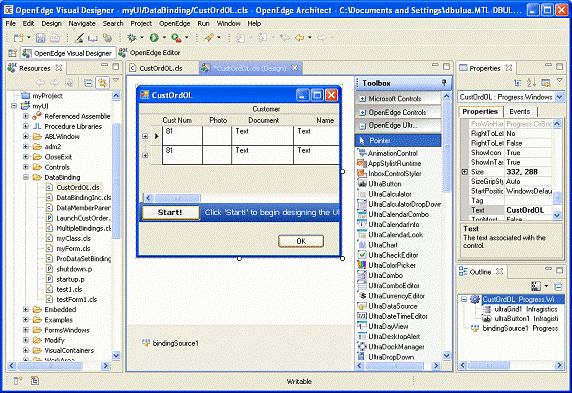Switch to the Events tab
Viewport: 572px width, 393px height.
[519, 112]
